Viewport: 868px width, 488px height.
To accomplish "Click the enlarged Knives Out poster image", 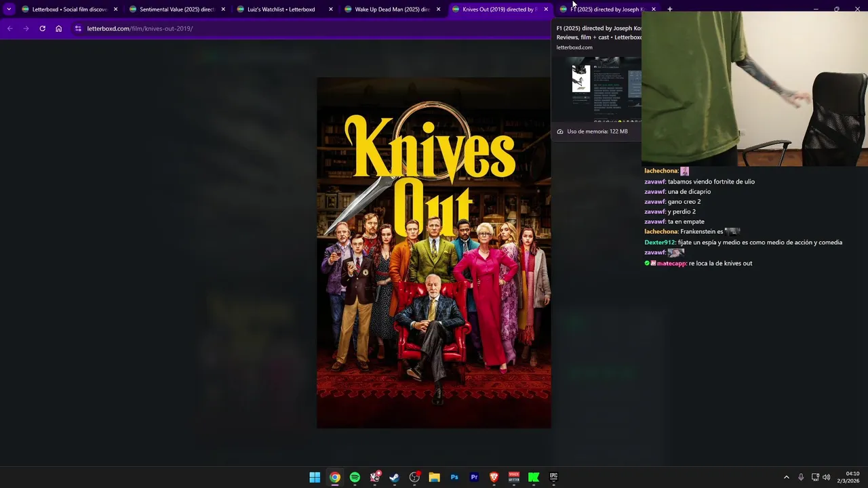I will (434, 253).
